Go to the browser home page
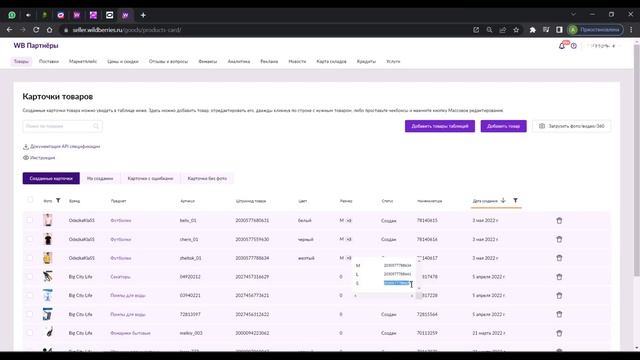Image resolution: width=640 pixels, height=360 pixels. click(49, 30)
